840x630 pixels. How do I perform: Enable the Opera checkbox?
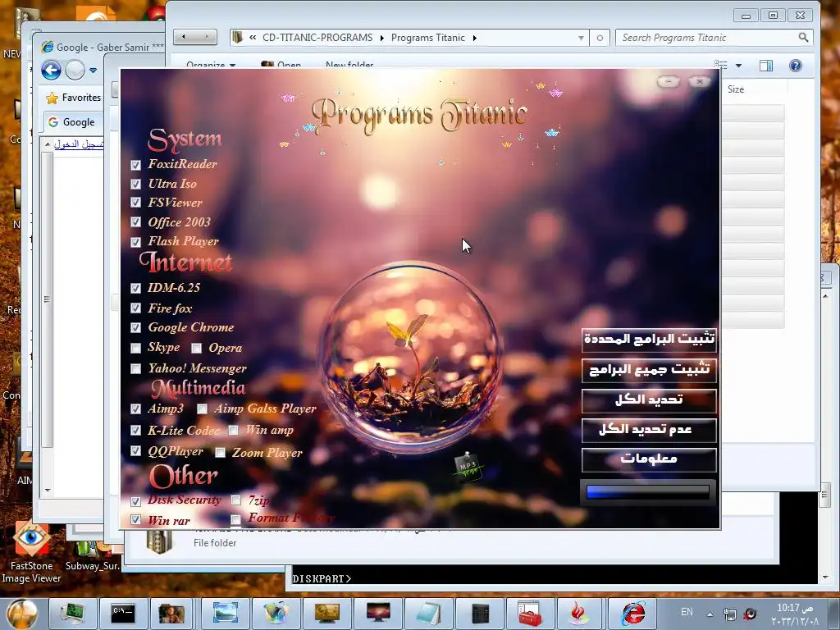pyautogui.click(x=197, y=349)
